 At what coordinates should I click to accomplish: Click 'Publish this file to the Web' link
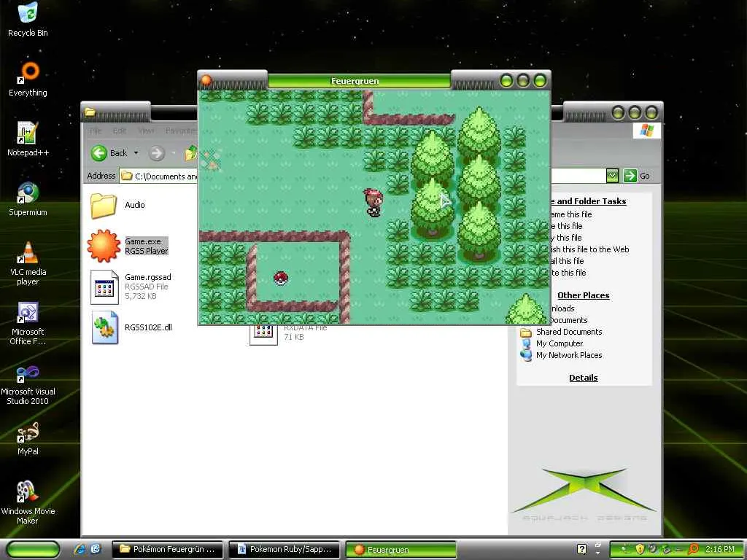pyautogui.click(x=589, y=249)
